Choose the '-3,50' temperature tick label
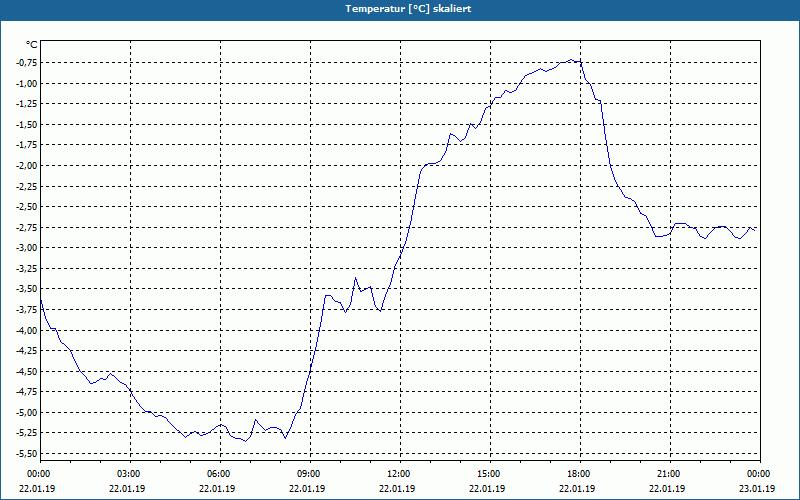 [28, 288]
